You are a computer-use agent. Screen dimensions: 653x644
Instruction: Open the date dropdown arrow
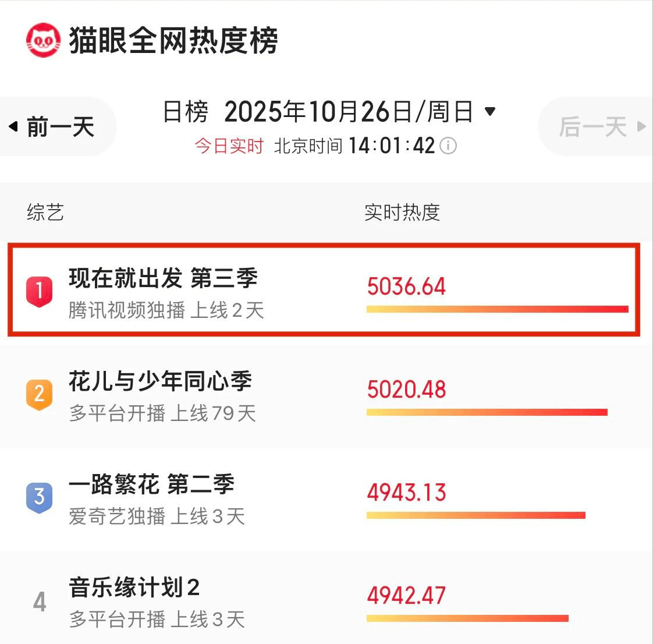[x=490, y=111]
